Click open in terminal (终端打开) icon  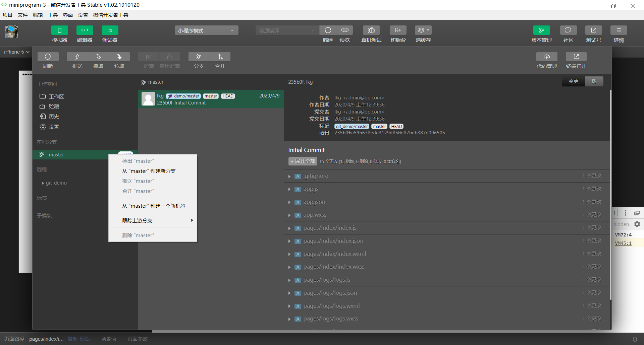click(576, 57)
